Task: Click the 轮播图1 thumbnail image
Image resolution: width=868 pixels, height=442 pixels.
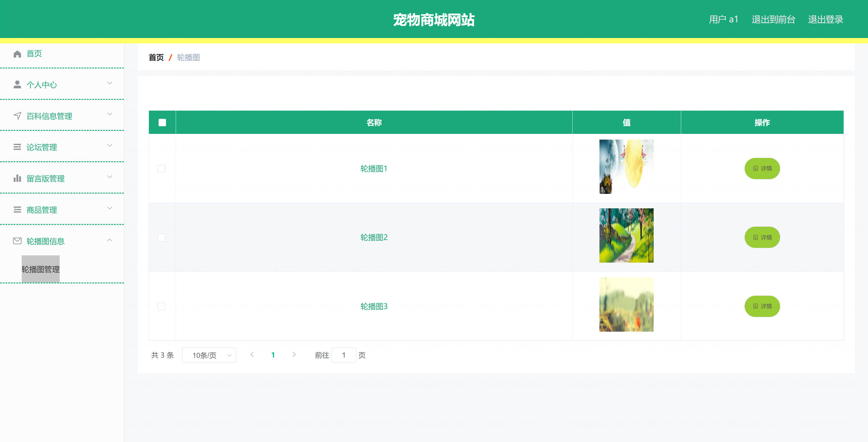Action: (x=626, y=166)
